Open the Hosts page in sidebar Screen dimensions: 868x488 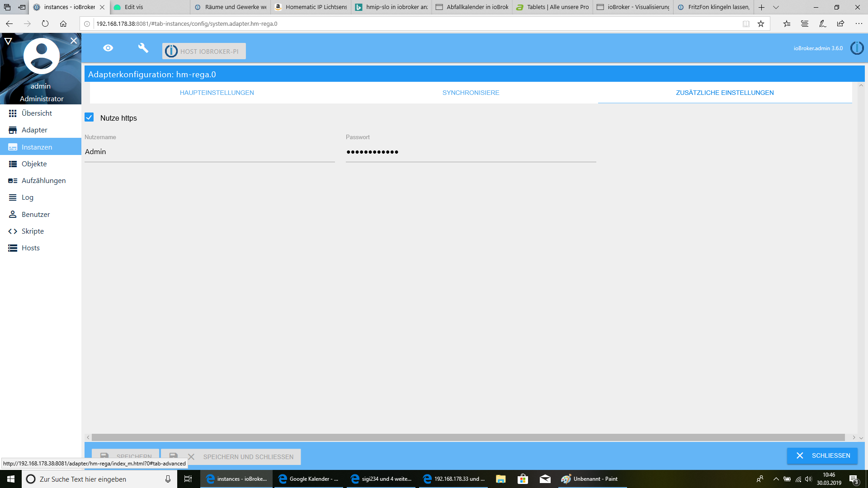30,248
